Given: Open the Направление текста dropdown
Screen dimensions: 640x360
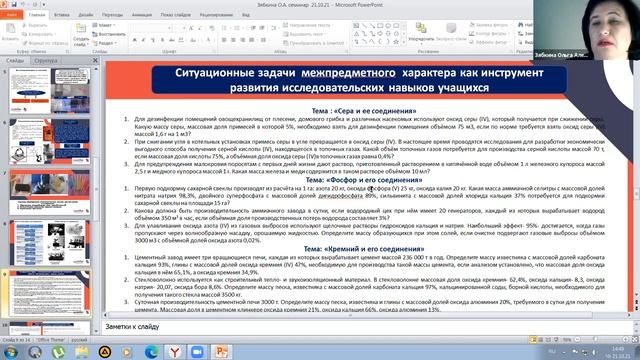Looking at the screenshot, I should point(307,25).
